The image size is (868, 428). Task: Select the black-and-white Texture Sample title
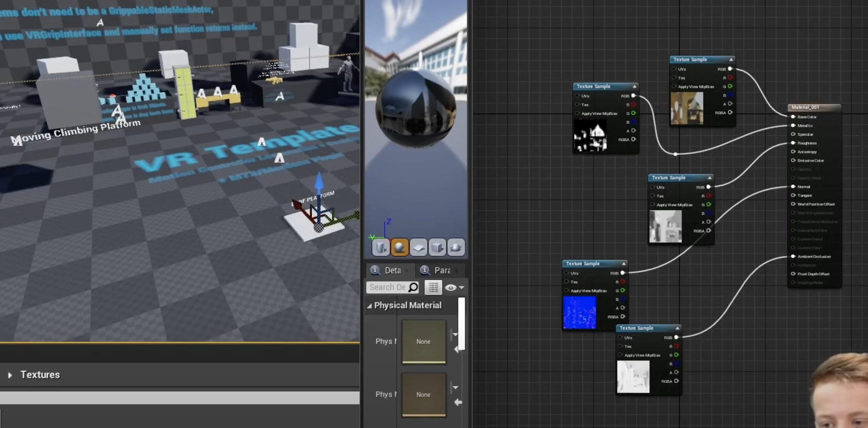(x=594, y=86)
